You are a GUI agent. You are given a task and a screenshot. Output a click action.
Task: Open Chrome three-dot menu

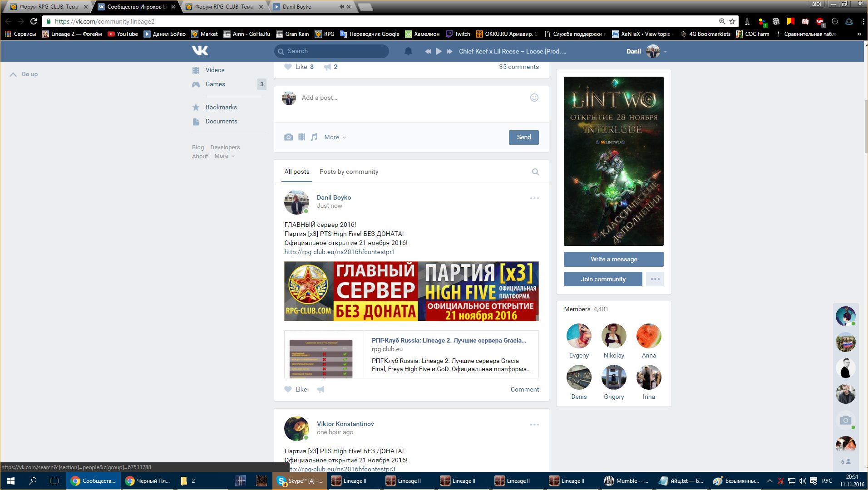click(863, 21)
